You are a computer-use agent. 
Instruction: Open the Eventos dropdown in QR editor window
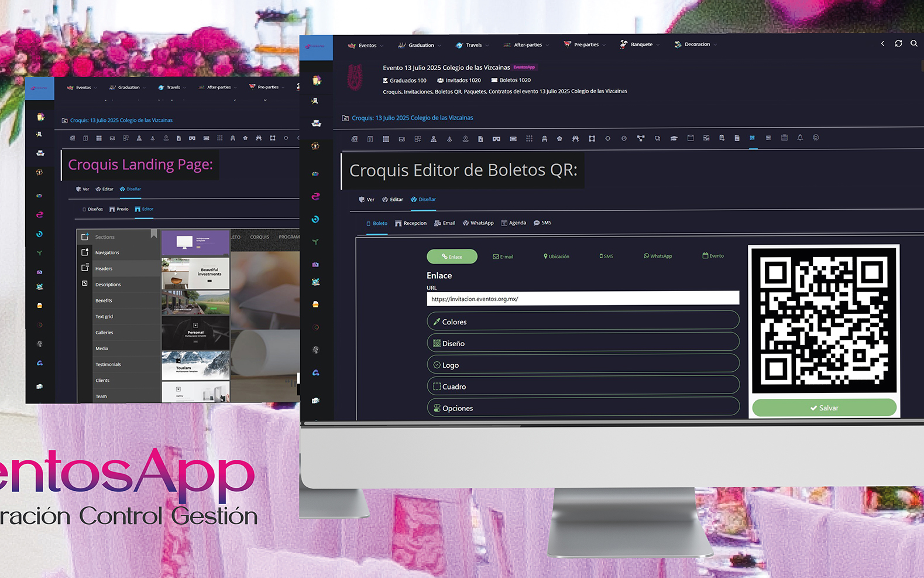pyautogui.click(x=366, y=45)
